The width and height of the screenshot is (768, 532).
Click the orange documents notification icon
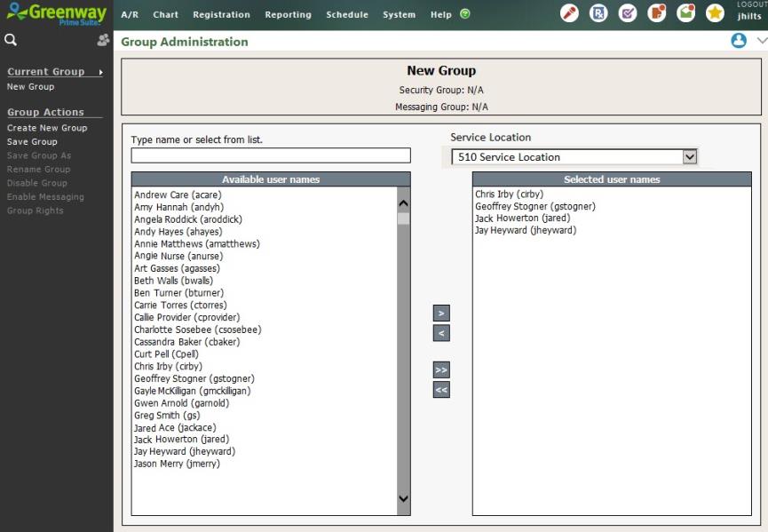(657, 13)
